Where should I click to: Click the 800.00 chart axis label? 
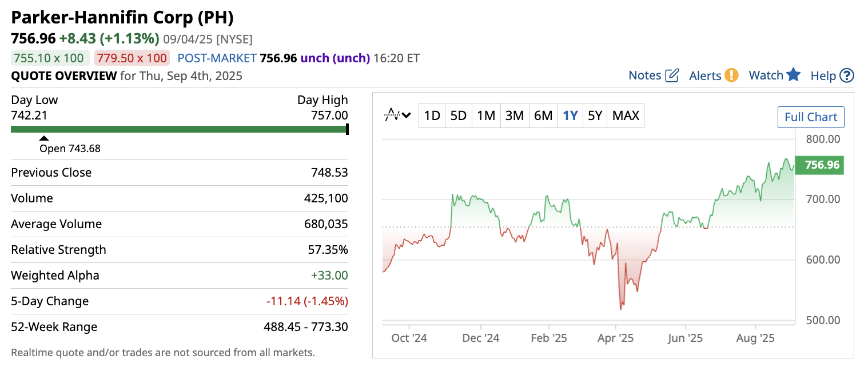822,139
